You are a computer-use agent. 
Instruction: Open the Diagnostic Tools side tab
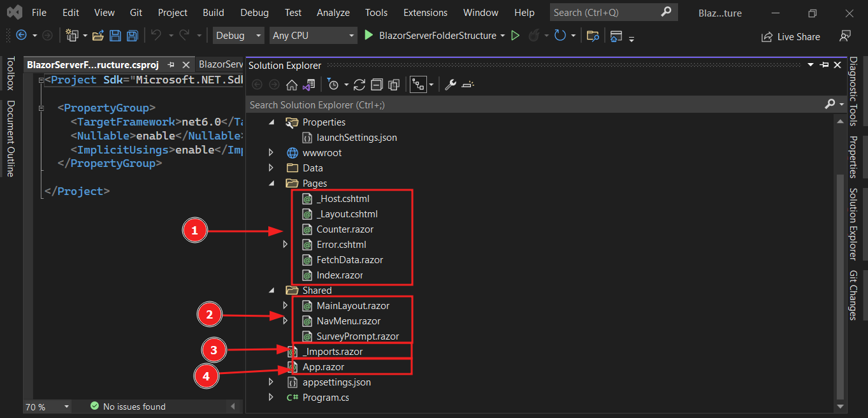coord(853,91)
